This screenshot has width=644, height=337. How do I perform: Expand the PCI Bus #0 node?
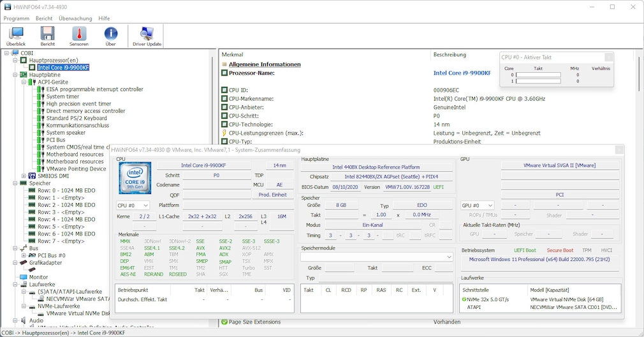click(24, 255)
